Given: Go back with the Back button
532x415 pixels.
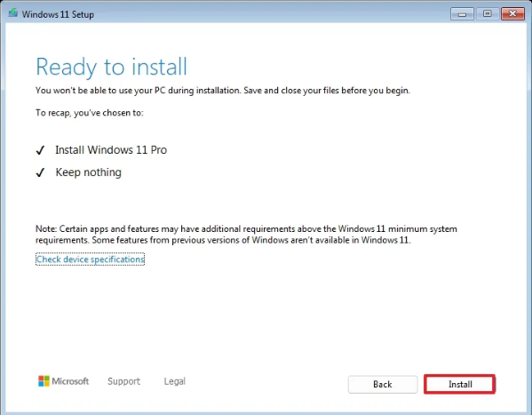Looking at the screenshot, I should pos(383,384).
